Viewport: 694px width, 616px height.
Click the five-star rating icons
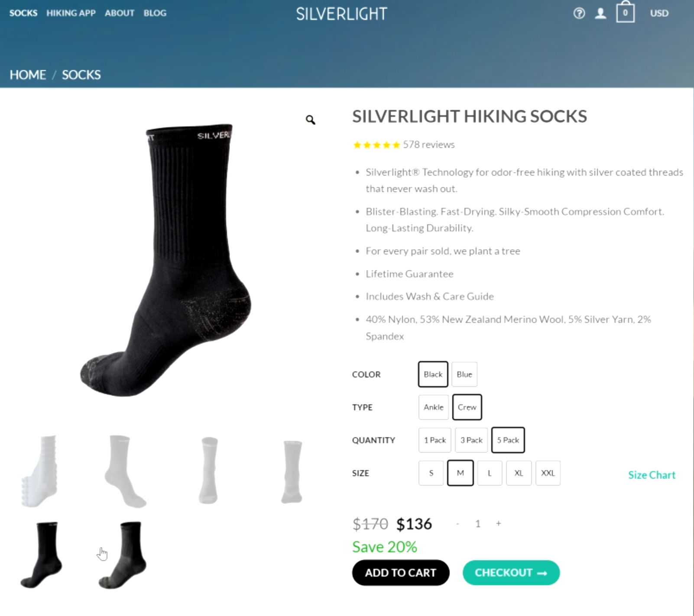click(x=376, y=145)
